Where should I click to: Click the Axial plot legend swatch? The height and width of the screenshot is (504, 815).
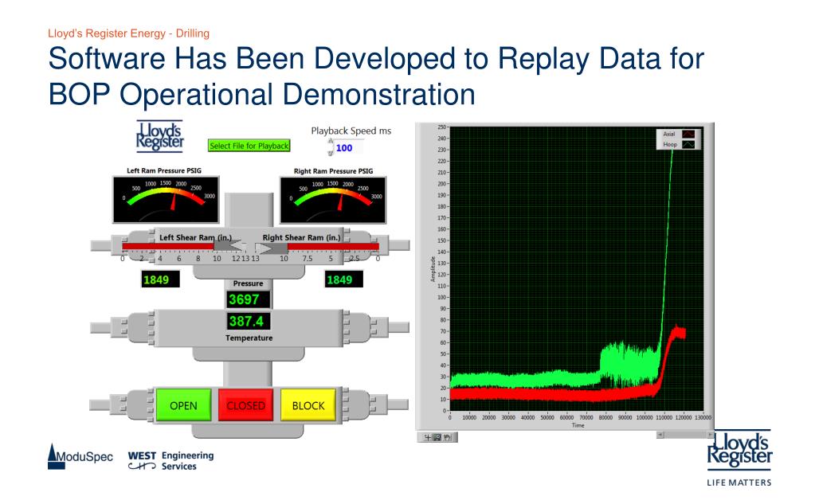pyautogui.click(x=688, y=134)
